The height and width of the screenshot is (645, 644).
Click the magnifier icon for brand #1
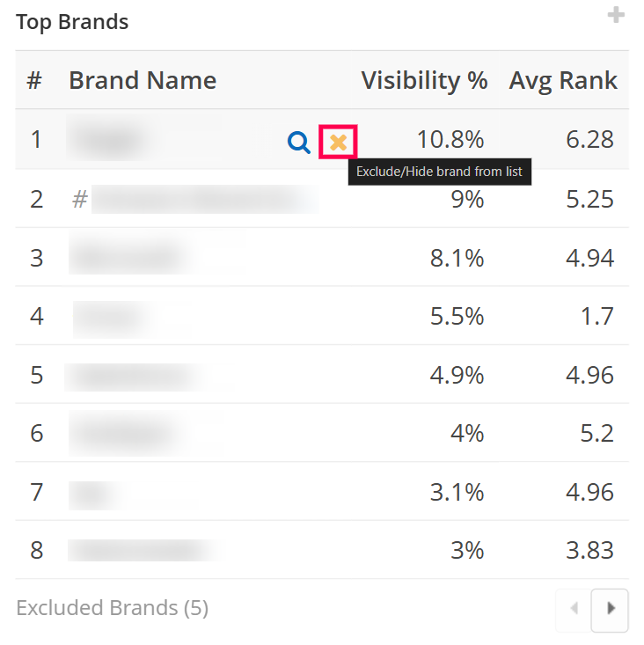pos(299,142)
